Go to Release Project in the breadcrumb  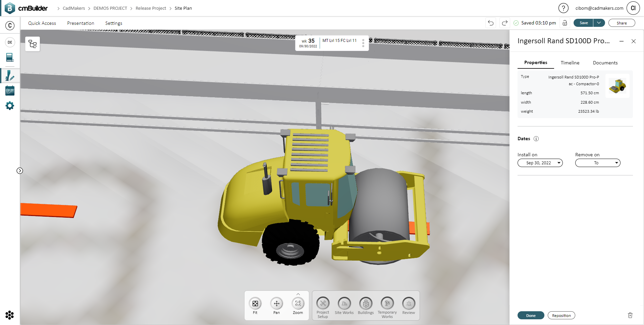coord(151,8)
